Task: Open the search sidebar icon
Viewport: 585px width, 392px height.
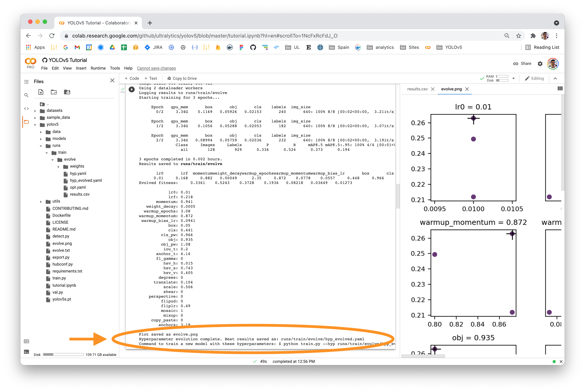Action: [26, 95]
